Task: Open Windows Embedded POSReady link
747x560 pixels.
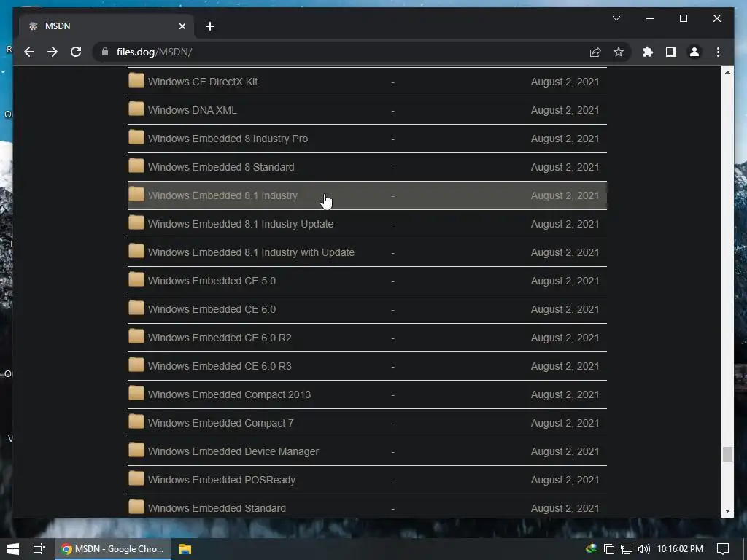Action: [x=222, y=480]
